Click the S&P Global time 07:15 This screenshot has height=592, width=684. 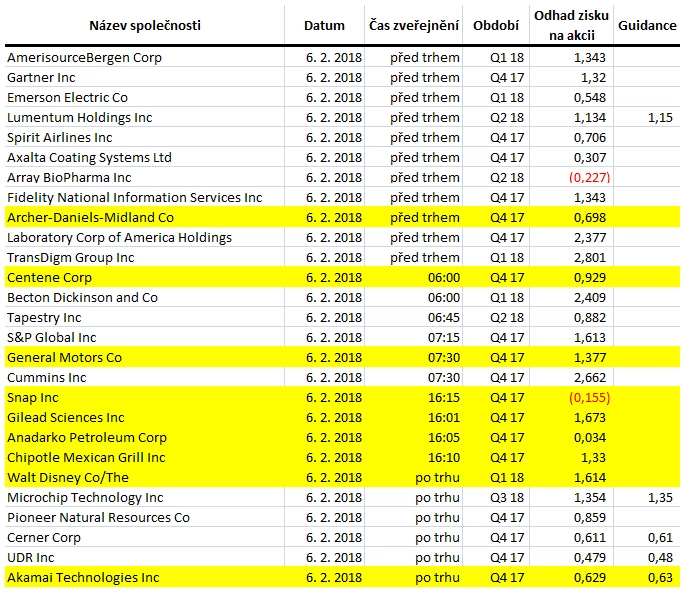[x=444, y=338]
